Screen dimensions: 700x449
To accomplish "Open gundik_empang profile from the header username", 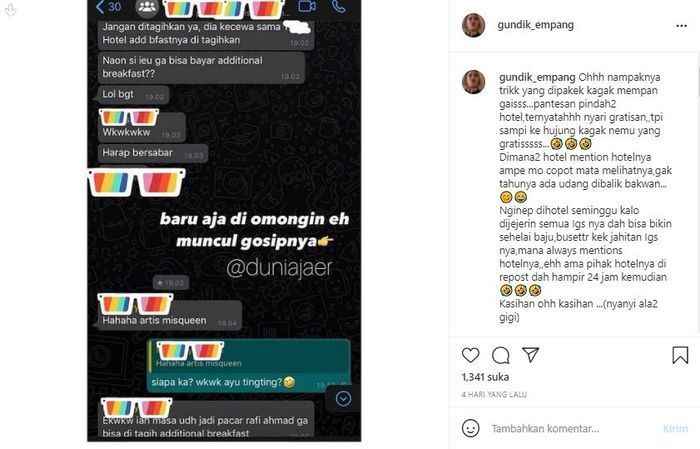I will [535, 25].
